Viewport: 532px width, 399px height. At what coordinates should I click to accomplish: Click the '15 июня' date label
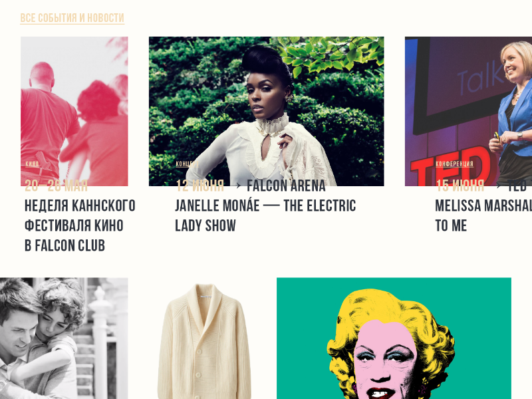pos(460,186)
